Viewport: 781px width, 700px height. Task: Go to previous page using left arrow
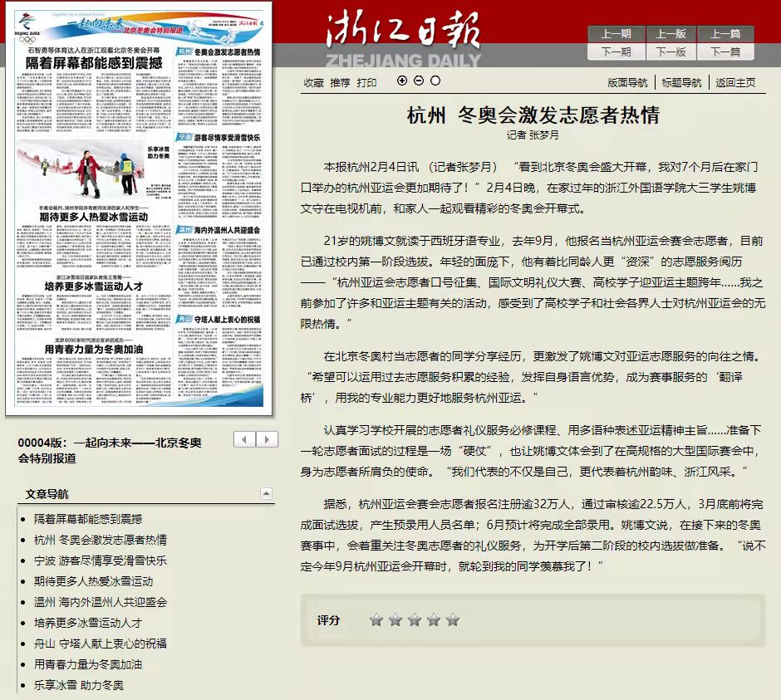(x=244, y=439)
